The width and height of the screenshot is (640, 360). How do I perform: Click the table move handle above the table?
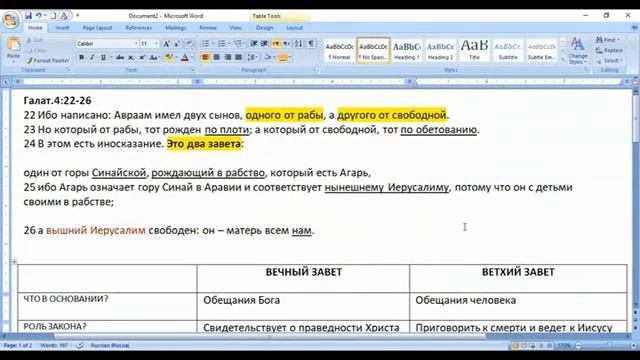click(14, 262)
